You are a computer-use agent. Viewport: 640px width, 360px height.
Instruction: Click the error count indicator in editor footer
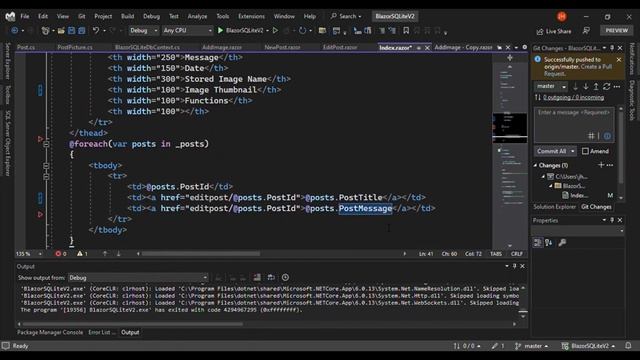[x=61, y=254]
